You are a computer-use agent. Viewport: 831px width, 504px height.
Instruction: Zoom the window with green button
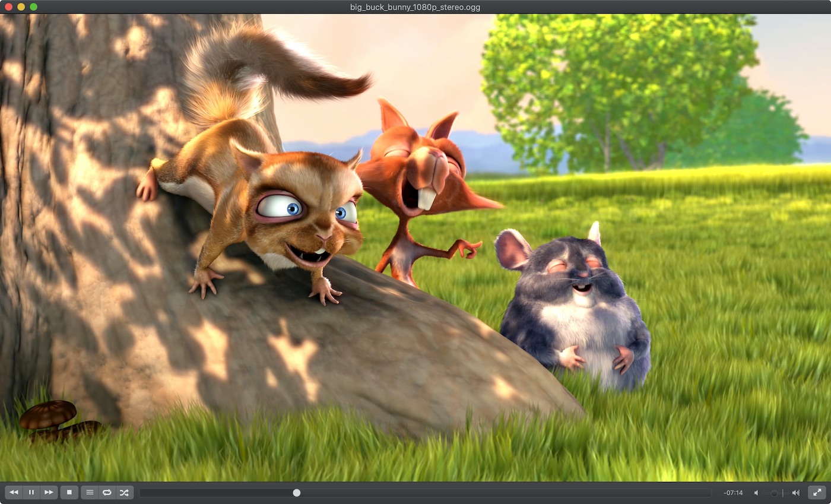[x=33, y=7]
